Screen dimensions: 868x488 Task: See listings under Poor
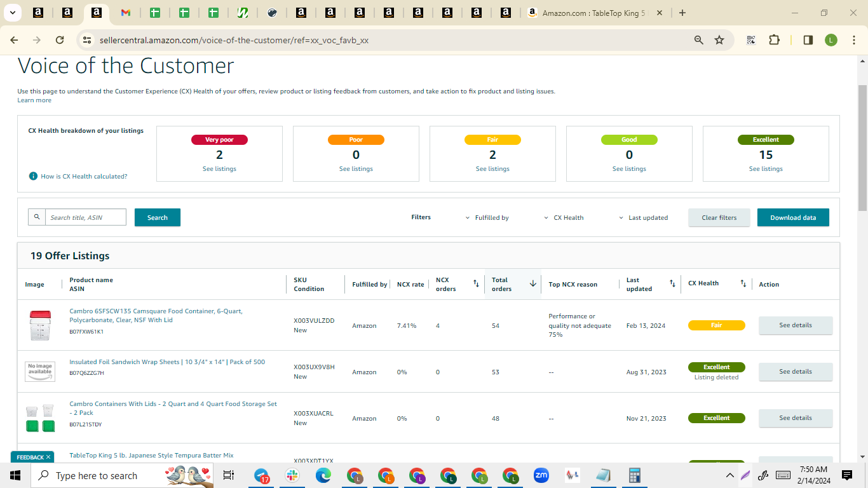[356, 169]
